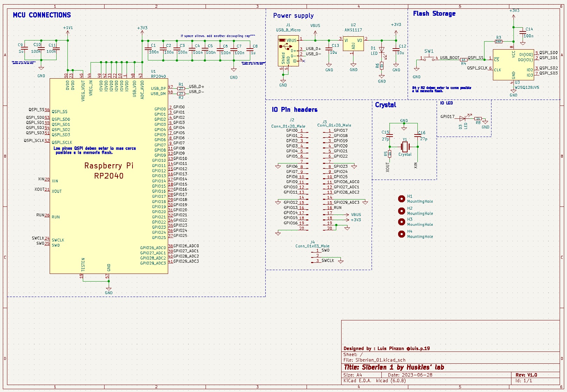The image size is (567, 392).
Task: Click the 'KiCad E.D.A. kicad (6.0.8)' text
Action: click(375, 380)
